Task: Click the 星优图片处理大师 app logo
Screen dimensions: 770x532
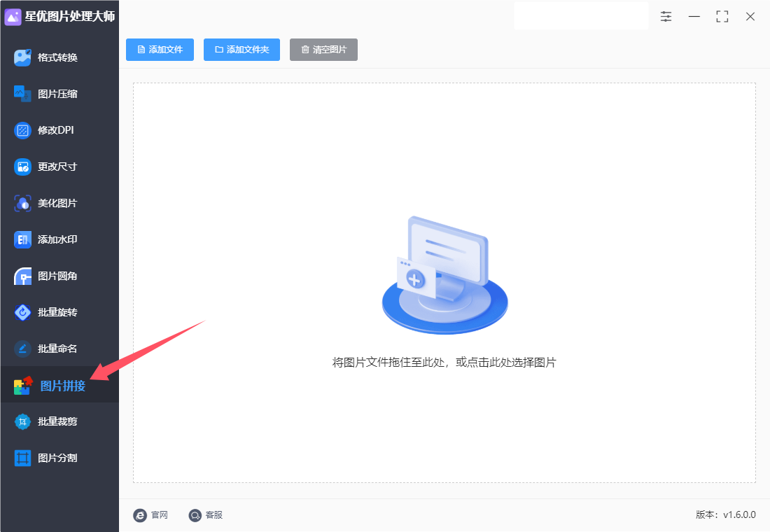Action: pos(13,17)
